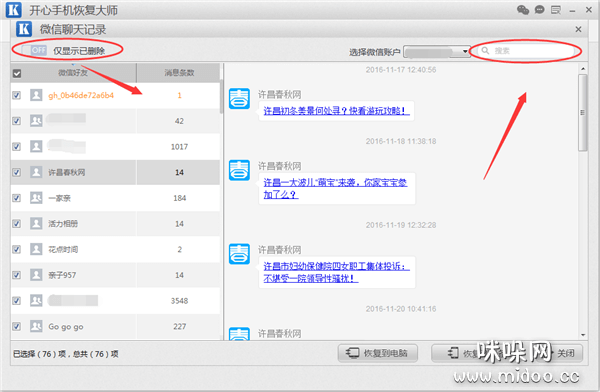Click the 恢复到电脑 button

[x=377, y=353]
